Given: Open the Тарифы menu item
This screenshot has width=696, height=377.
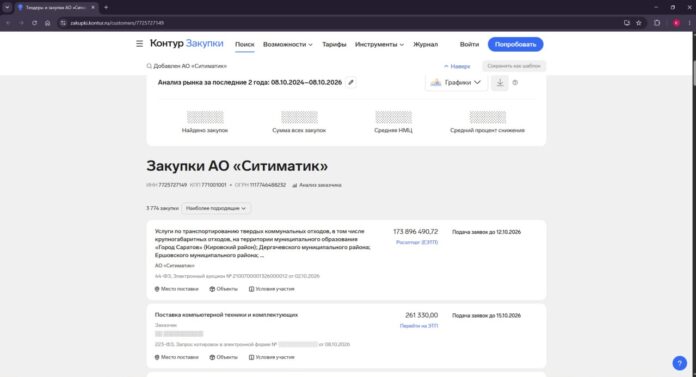Looking at the screenshot, I should coord(334,44).
